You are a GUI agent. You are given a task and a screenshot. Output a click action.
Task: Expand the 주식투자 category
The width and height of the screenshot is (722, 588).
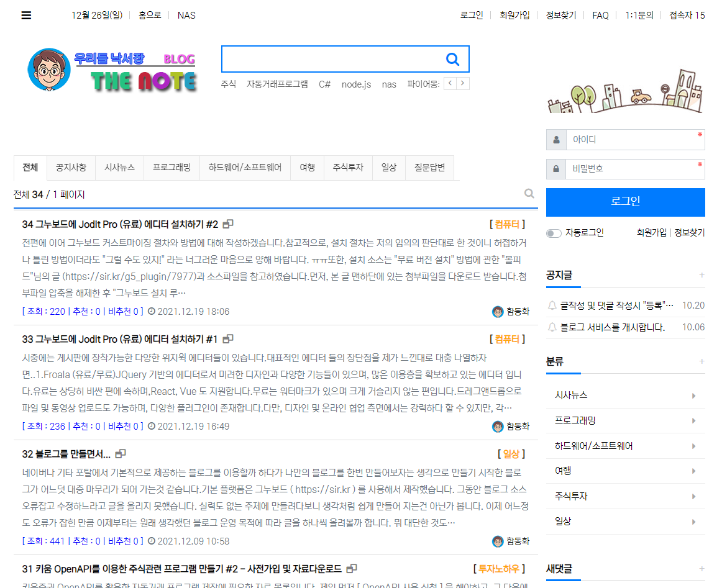[x=693, y=497]
